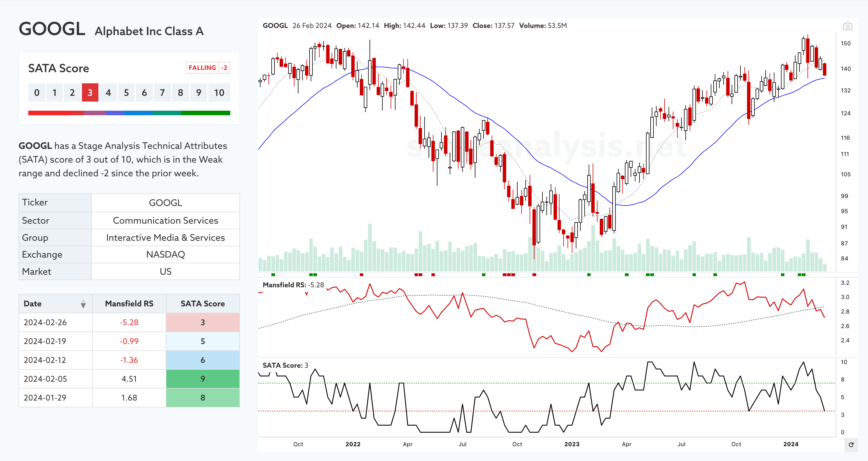This screenshot has width=868, height=461.
Task: Select SATA score box 3
Action: coord(90,93)
